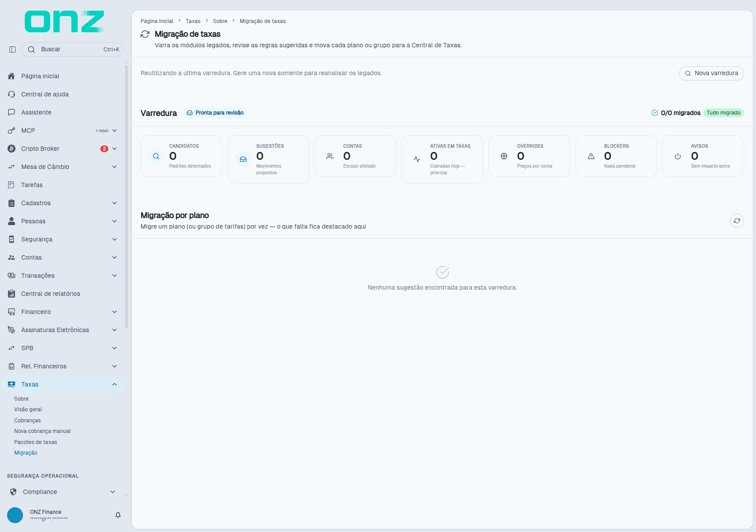
Task: Click the Nova varredura button
Action: pos(711,73)
